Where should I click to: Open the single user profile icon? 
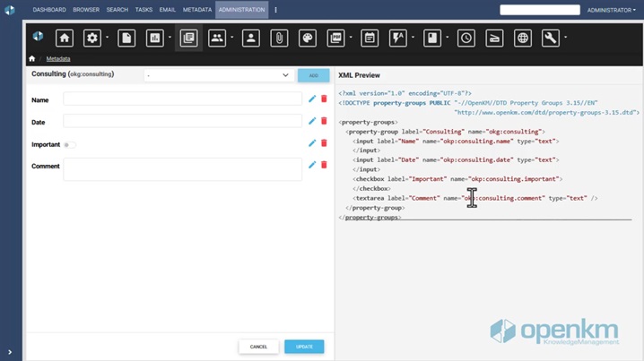coord(251,39)
